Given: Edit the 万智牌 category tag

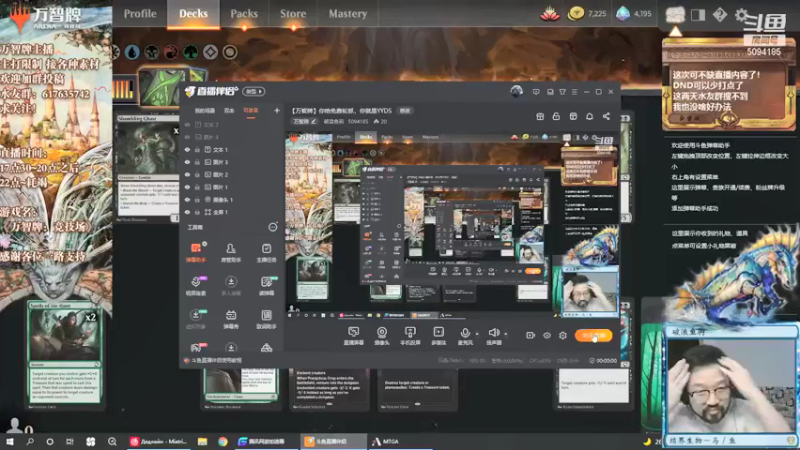Looking at the screenshot, I should tap(305, 121).
